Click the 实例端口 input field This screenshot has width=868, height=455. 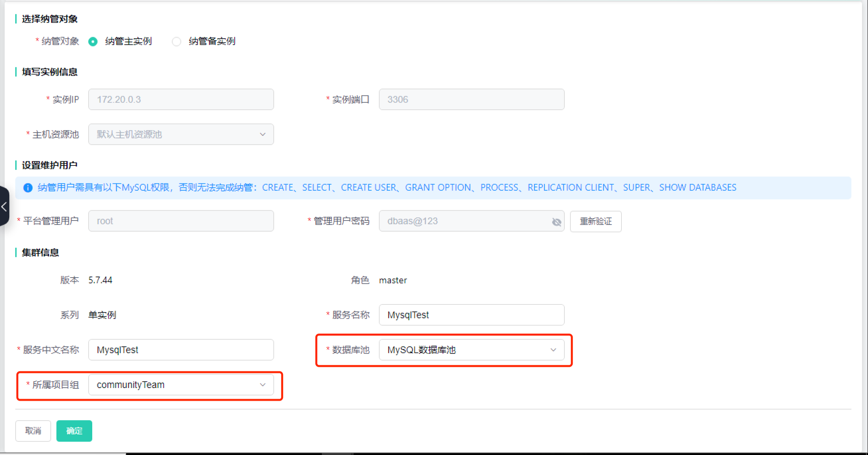[471, 99]
